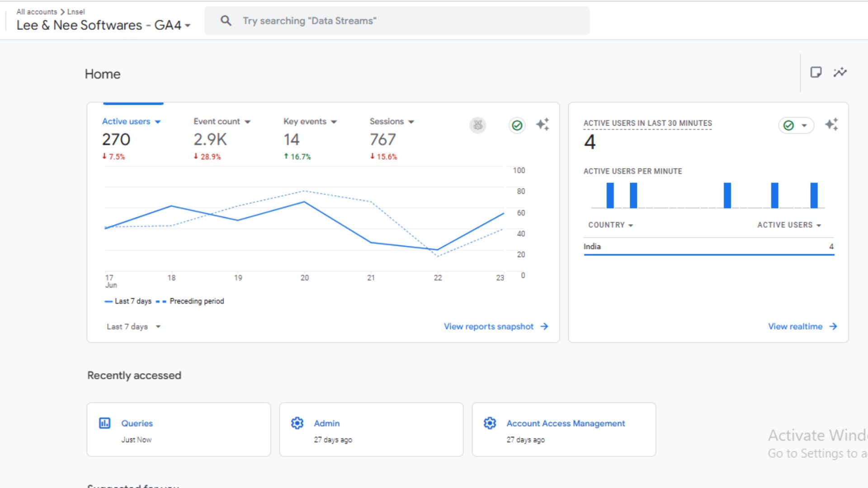Click the search magnifier icon

[226, 21]
